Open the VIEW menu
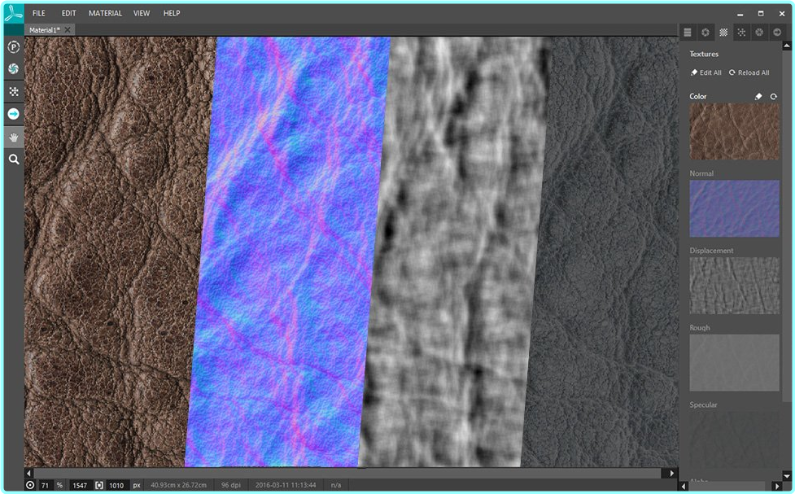The image size is (795, 494). click(x=141, y=13)
